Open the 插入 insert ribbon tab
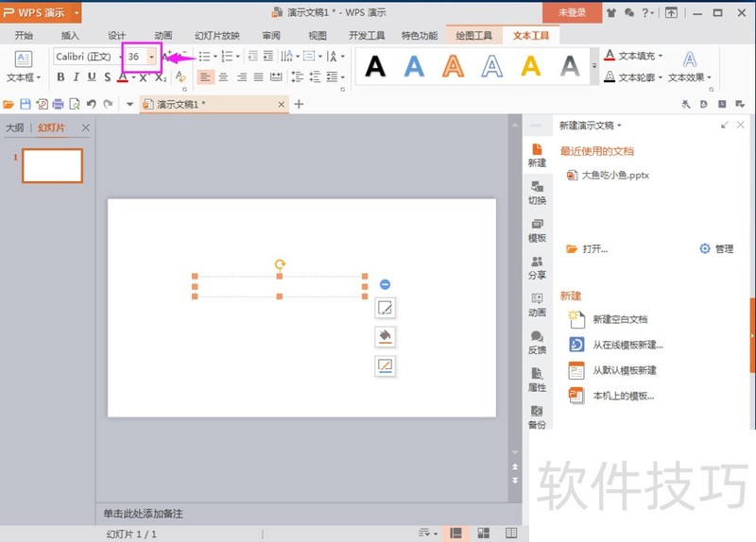Image resolution: width=756 pixels, height=542 pixels. pyautogui.click(x=70, y=36)
